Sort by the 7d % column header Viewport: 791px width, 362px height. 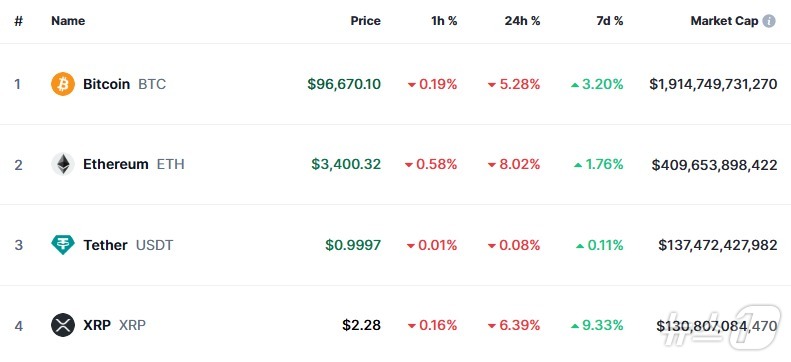(x=609, y=21)
